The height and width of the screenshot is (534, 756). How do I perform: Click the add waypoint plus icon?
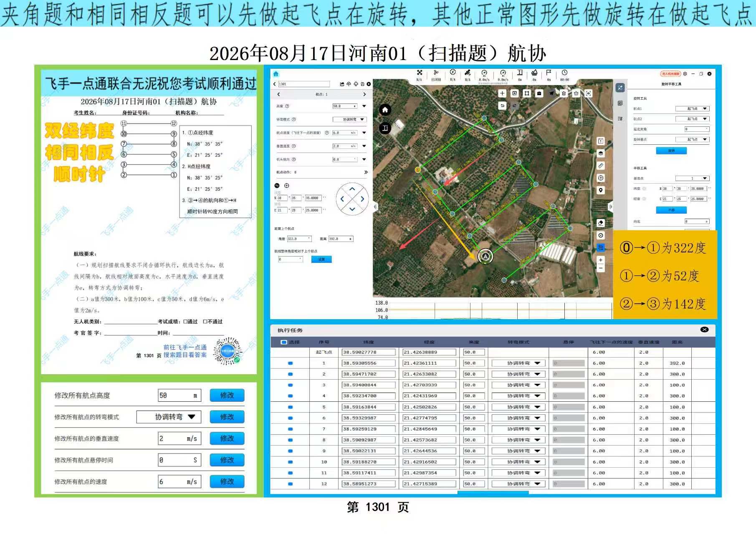coord(502,93)
